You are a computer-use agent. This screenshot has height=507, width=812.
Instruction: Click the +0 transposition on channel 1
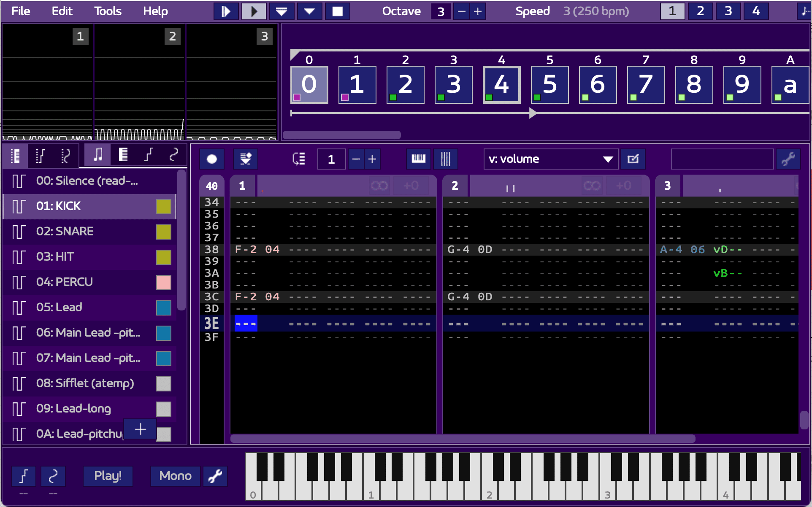click(411, 186)
